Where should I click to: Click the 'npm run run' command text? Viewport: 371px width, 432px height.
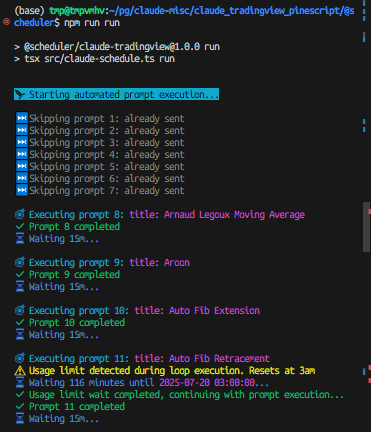coord(92,23)
